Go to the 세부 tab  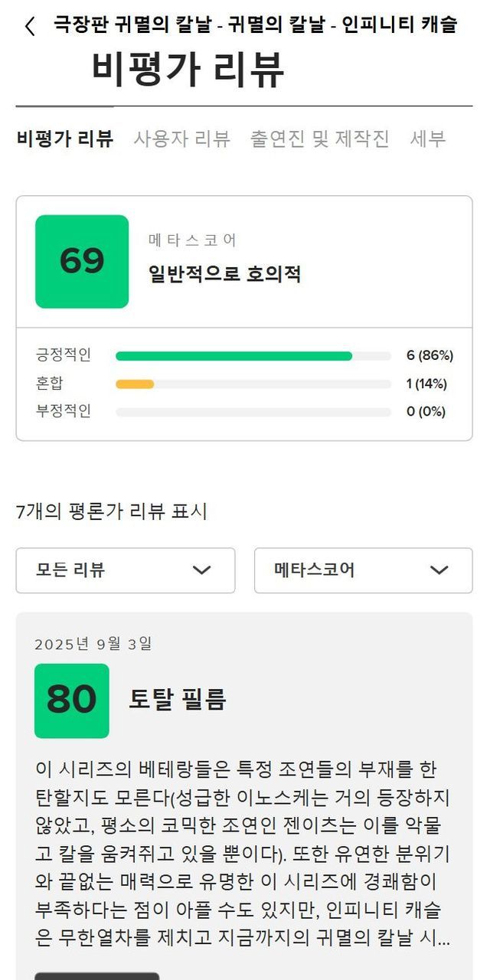[427, 139]
